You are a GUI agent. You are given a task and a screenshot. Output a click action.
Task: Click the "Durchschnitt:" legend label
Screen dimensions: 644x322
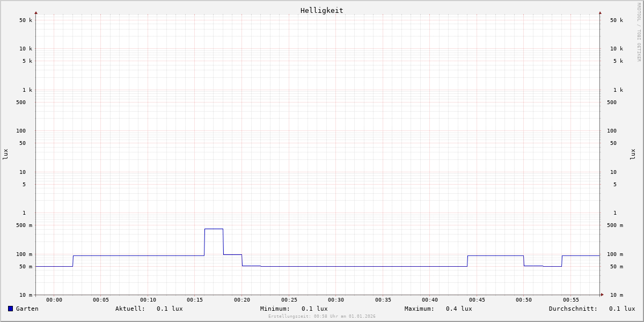click(573, 309)
